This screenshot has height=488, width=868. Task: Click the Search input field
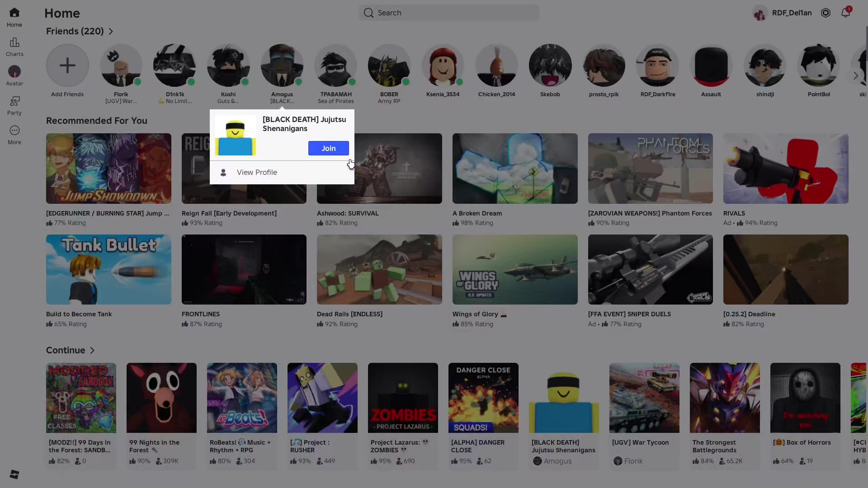click(x=449, y=13)
